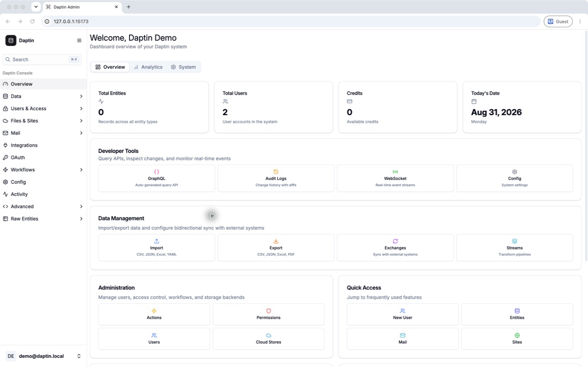
Task: Click the New User quick access button
Action: pyautogui.click(x=403, y=314)
